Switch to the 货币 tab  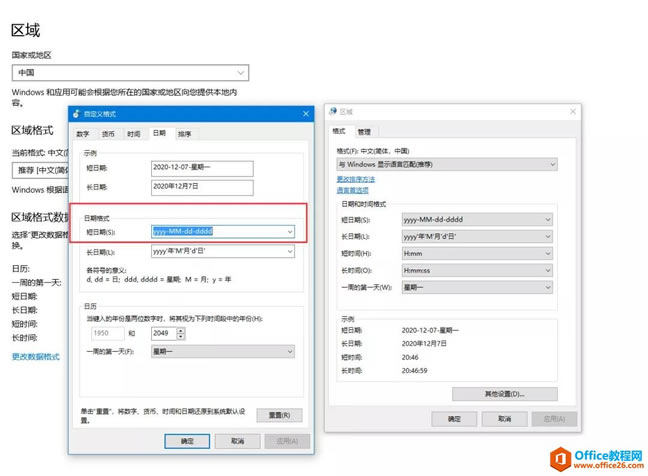click(x=108, y=134)
